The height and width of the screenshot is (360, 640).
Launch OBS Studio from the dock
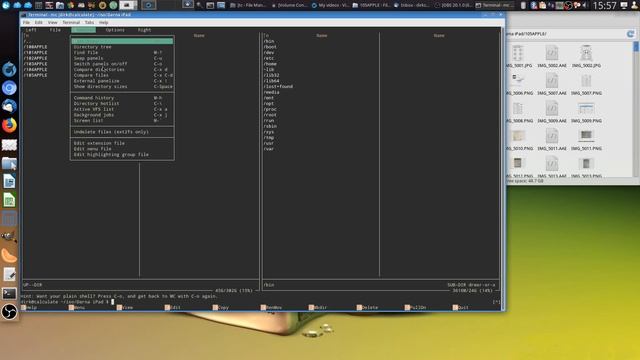[x=9, y=312]
